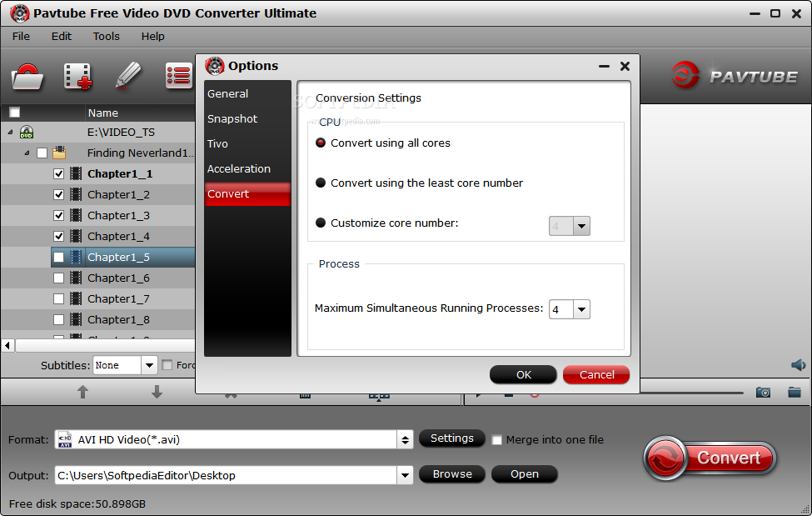Screen dimensions: 812x516
Task: Open the Help menu
Action: coord(152,37)
